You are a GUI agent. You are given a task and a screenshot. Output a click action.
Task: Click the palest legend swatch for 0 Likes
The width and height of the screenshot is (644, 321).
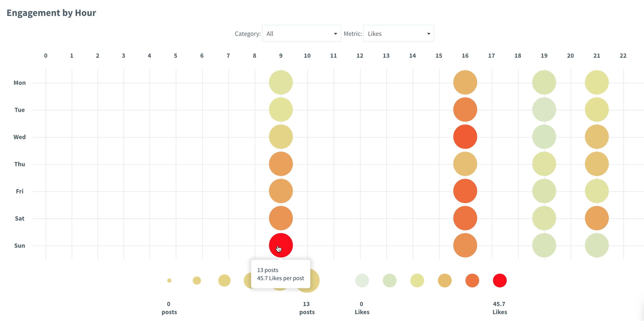[362, 281]
